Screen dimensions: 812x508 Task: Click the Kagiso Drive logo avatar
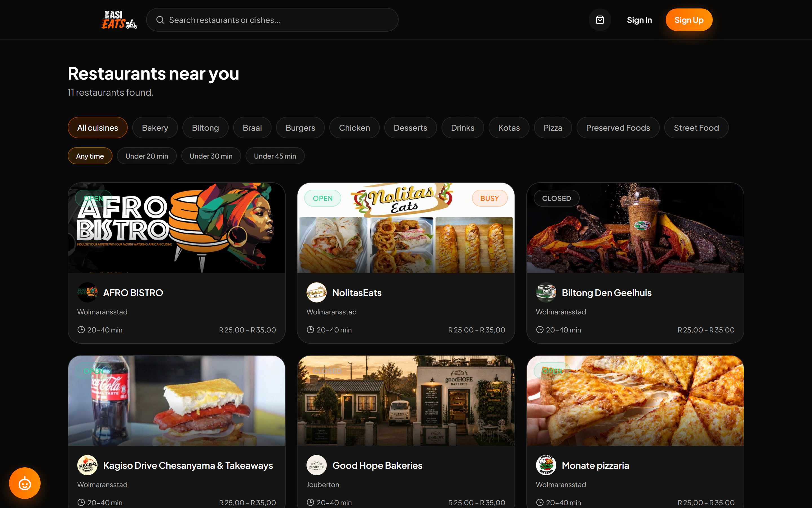[87, 465]
